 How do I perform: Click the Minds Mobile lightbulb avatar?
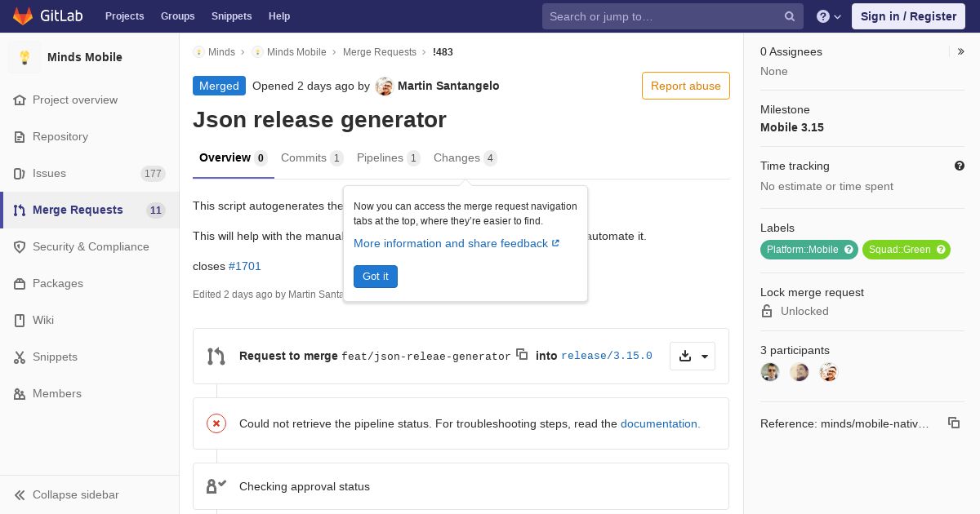pyautogui.click(x=24, y=57)
